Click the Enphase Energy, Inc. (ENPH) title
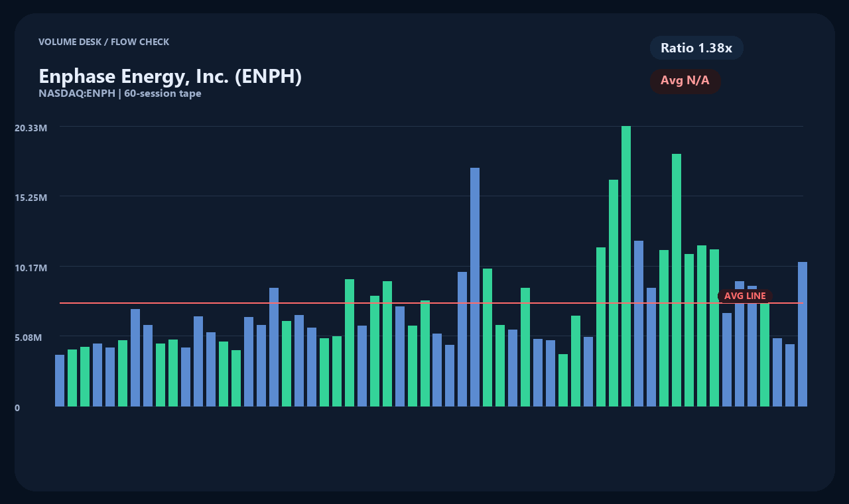This screenshot has height=504, width=849. point(170,76)
